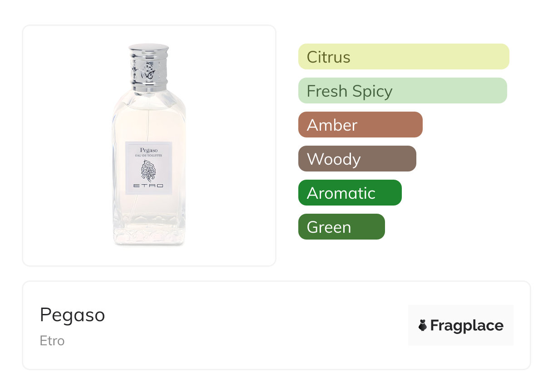Choose the Amber accord bar

point(360,125)
